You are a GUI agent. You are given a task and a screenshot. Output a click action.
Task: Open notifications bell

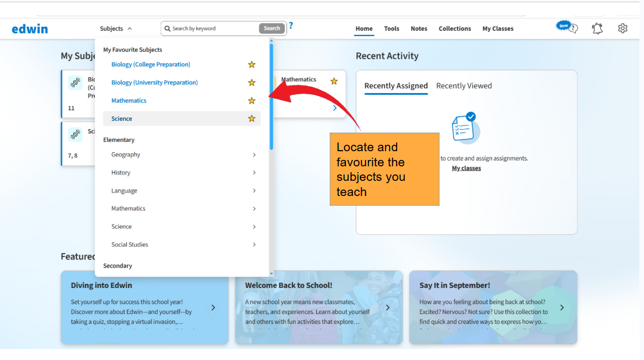coord(597,28)
